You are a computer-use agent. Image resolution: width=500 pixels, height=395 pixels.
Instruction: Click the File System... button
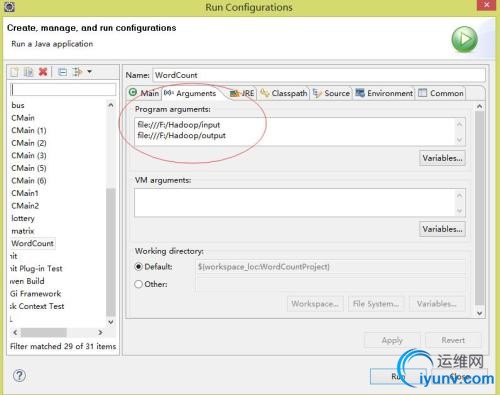[x=376, y=304]
